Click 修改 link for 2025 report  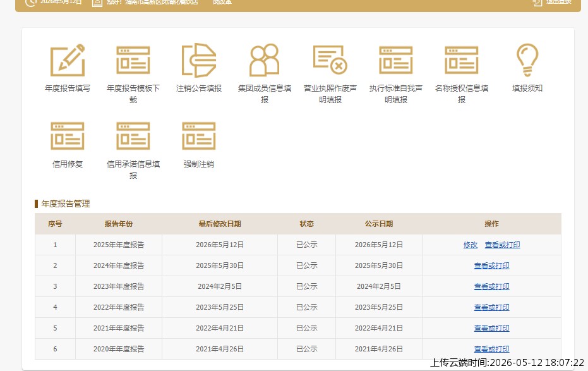tap(471, 245)
